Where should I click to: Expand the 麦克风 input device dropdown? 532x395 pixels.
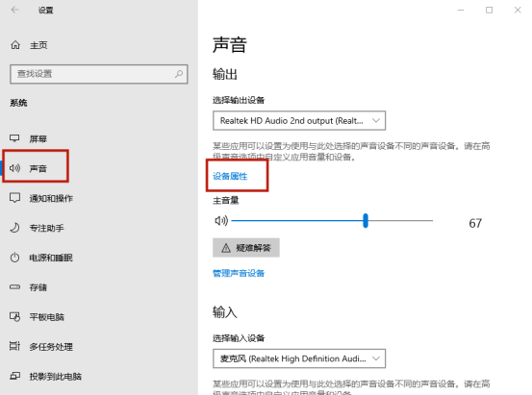299,358
